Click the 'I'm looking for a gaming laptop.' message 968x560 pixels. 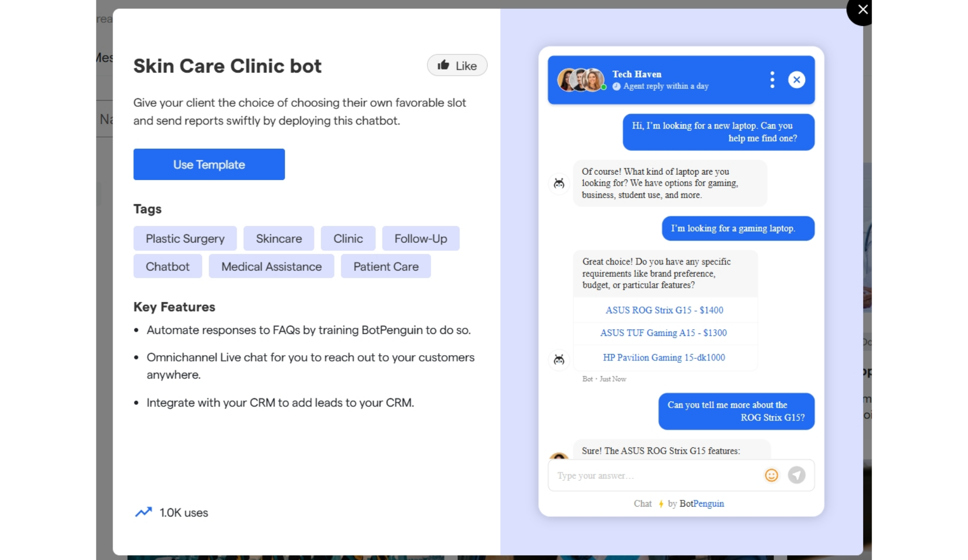click(738, 228)
